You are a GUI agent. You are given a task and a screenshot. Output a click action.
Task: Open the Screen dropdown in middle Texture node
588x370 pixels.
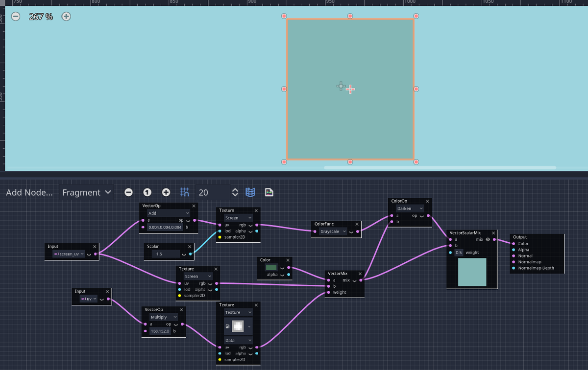pos(198,276)
